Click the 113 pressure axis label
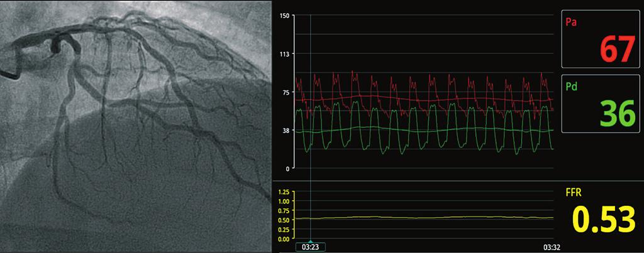 click(285, 54)
